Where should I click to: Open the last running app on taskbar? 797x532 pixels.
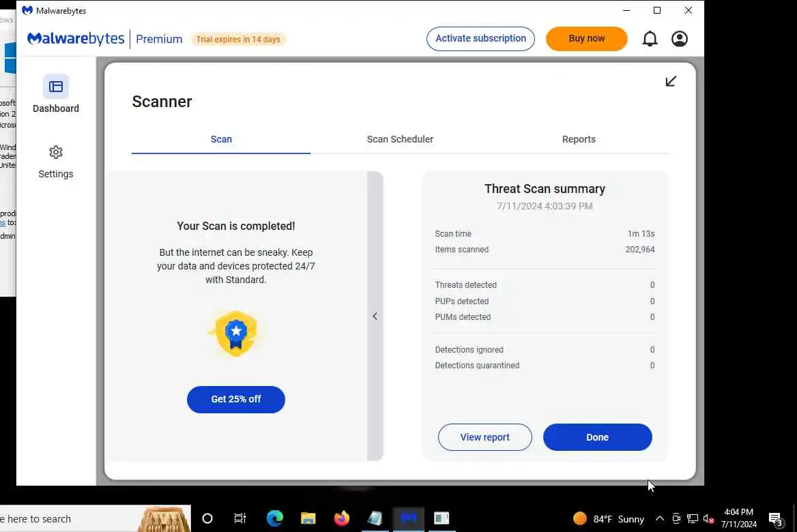tap(441, 518)
